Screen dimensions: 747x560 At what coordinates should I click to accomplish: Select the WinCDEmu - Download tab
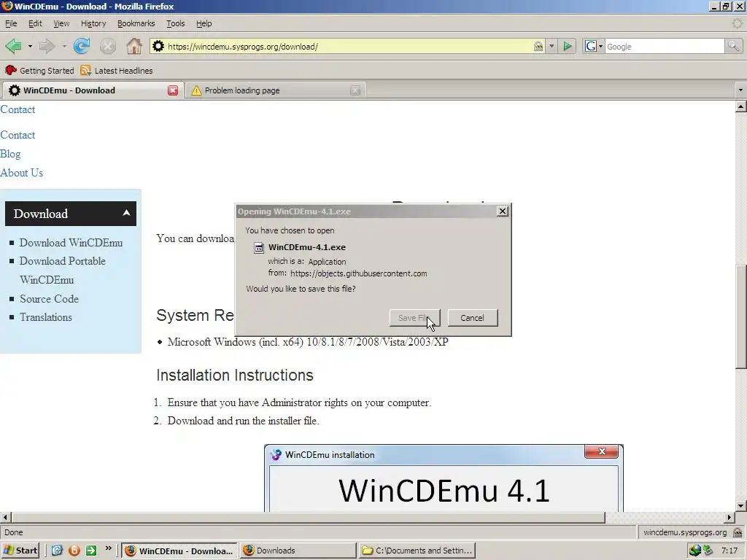click(x=86, y=90)
